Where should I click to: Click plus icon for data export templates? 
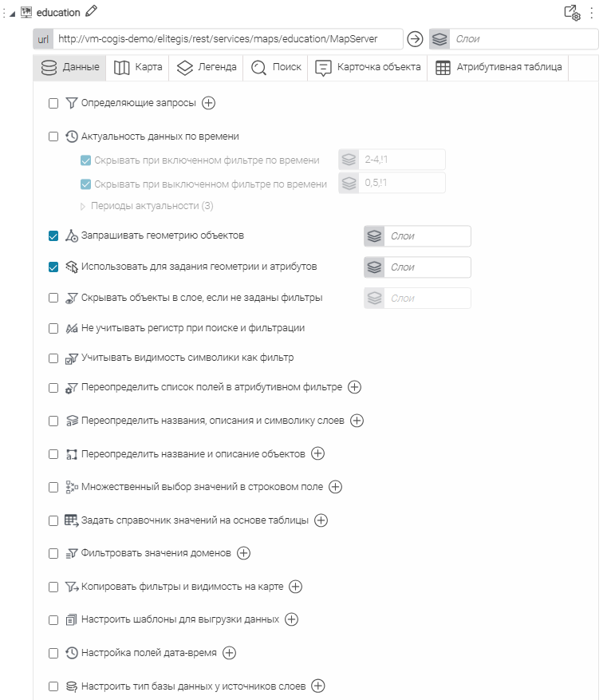pos(292,619)
